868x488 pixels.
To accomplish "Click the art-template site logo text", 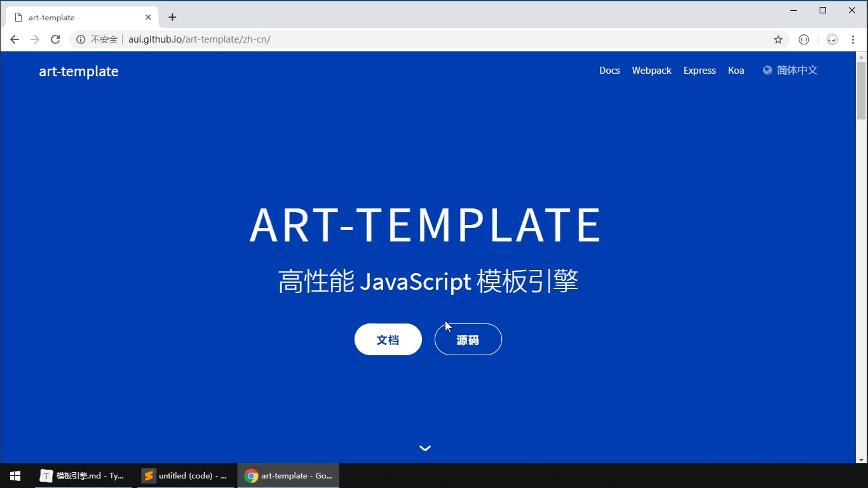I will click(79, 71).
